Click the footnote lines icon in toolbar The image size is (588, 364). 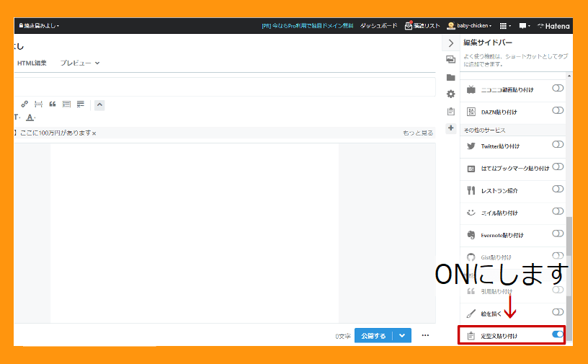coord(80,104)
